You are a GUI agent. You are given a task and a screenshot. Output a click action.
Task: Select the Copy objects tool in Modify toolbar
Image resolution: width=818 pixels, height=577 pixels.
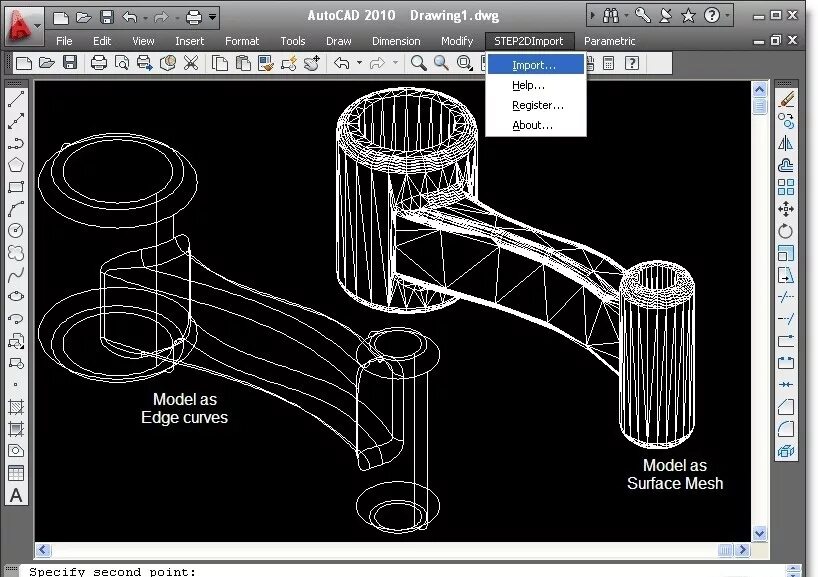[786, 121]
